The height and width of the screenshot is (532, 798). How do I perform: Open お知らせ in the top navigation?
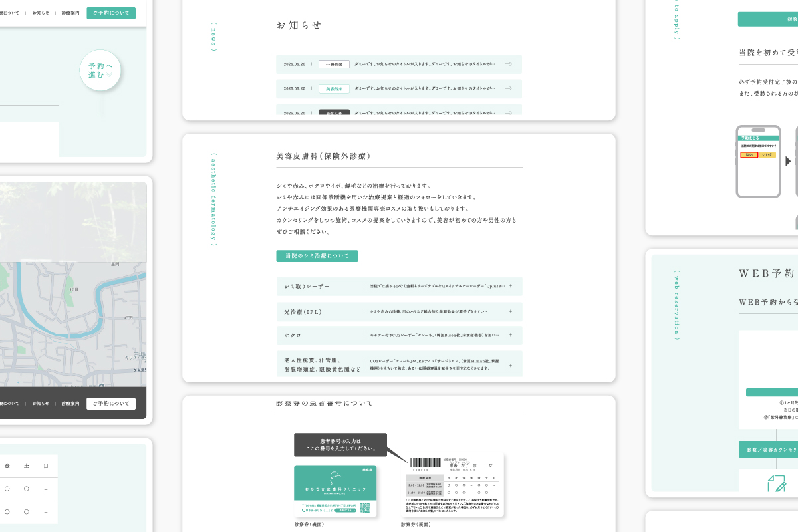(41, 13)
